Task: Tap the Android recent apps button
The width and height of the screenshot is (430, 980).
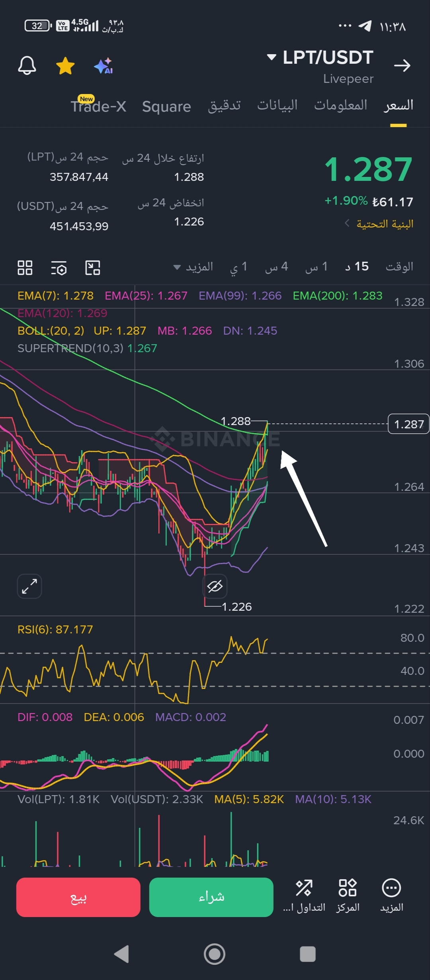Action: pos(308,954)
